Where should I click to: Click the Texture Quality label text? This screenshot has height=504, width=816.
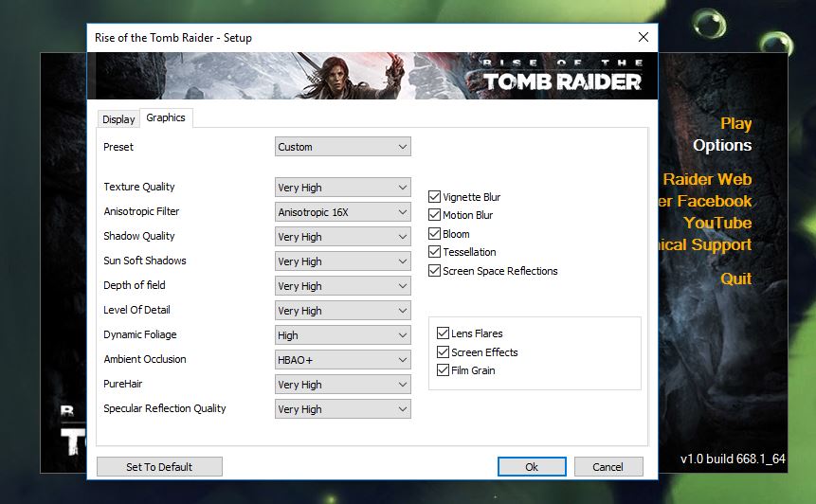coord(139,187)
